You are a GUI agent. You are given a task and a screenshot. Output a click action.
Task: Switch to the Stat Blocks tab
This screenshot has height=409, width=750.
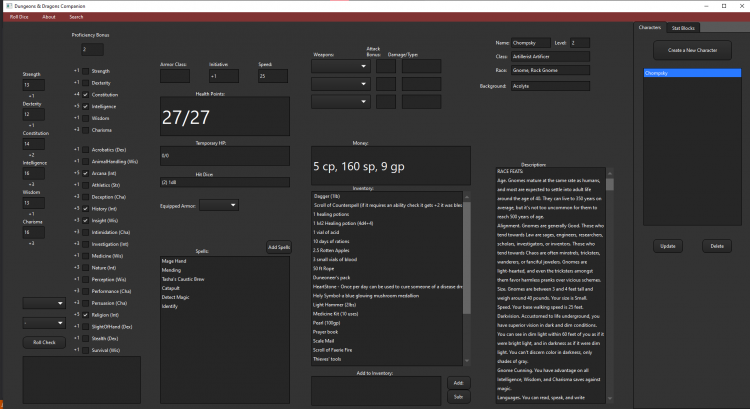click(684, 27)
